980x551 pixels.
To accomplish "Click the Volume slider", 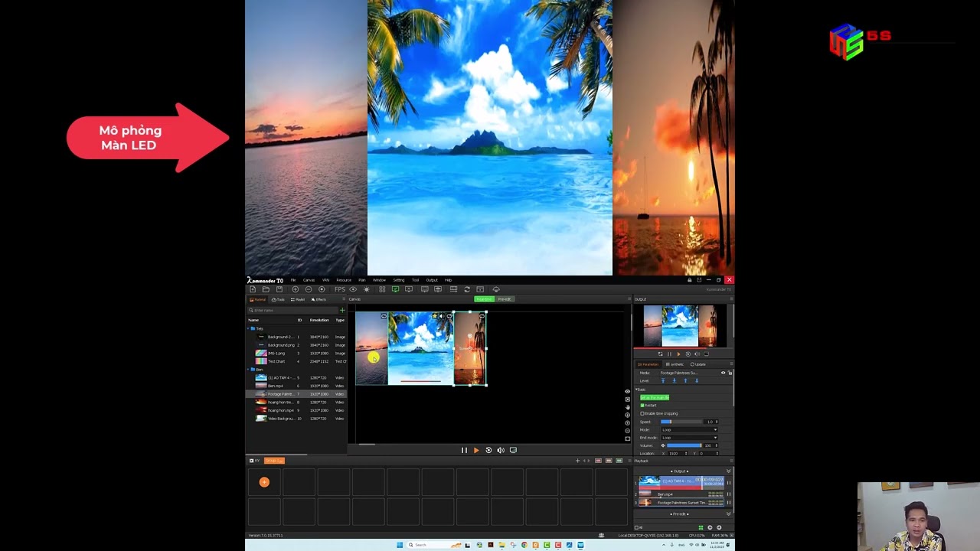I will click(684, 445).
